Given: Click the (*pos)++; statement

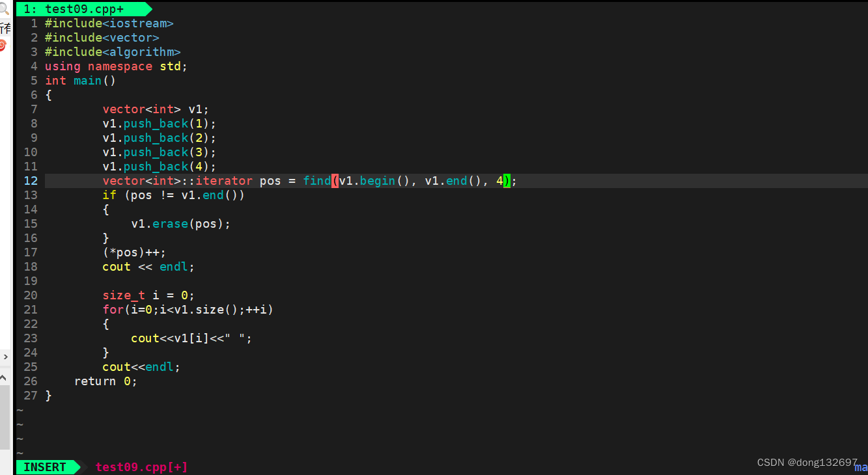Looking at the screenshot, I should click(x=134, y=252).
